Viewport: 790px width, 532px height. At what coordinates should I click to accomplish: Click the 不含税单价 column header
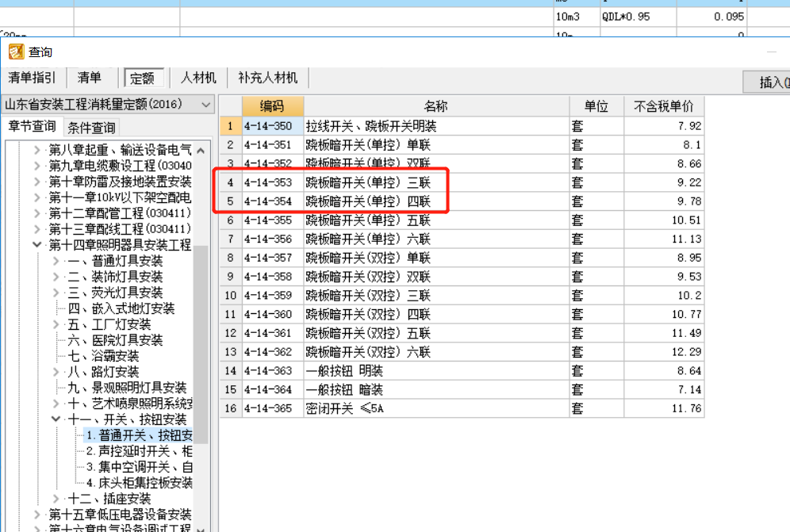(x=664, y=106)
